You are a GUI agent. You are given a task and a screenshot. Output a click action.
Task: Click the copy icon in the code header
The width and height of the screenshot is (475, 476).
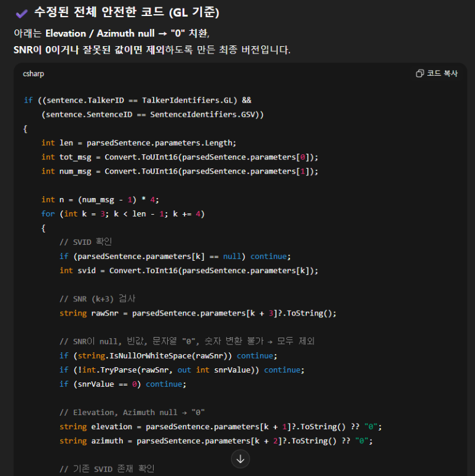[420, 73]
